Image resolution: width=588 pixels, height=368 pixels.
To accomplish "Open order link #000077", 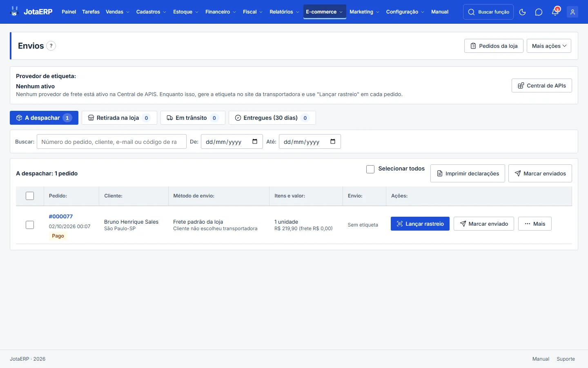I will pyautogui.click(x=61, y=216).
